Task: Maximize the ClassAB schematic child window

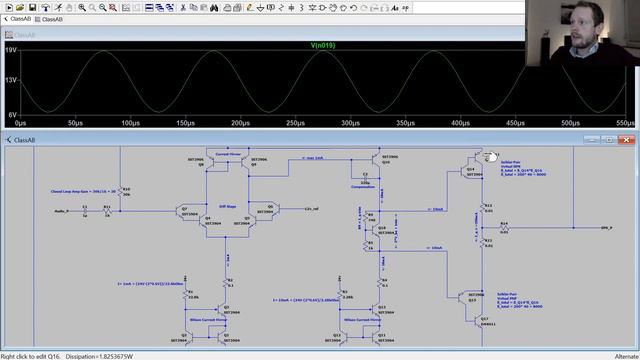Action: point(609,140)
